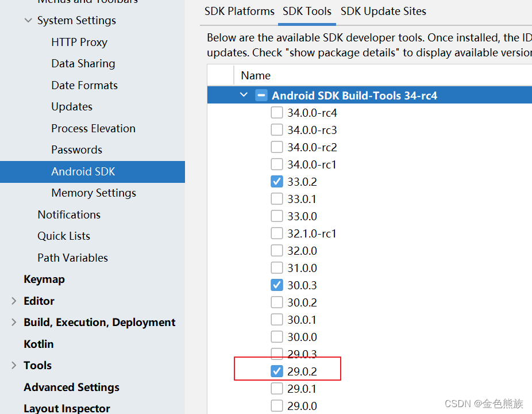Check build tools version 29.0.3
Viewport: 532px width, 414px height.
(277, 354)
